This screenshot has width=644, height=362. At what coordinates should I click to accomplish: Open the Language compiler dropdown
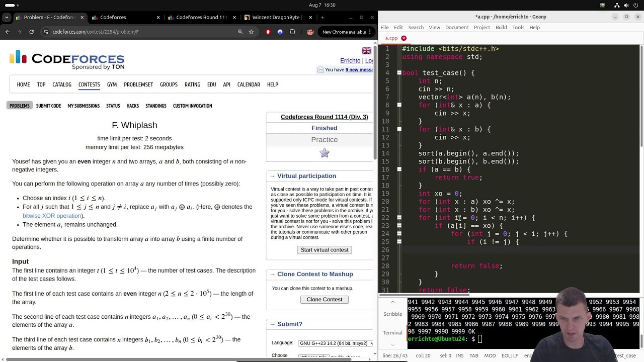336,343
